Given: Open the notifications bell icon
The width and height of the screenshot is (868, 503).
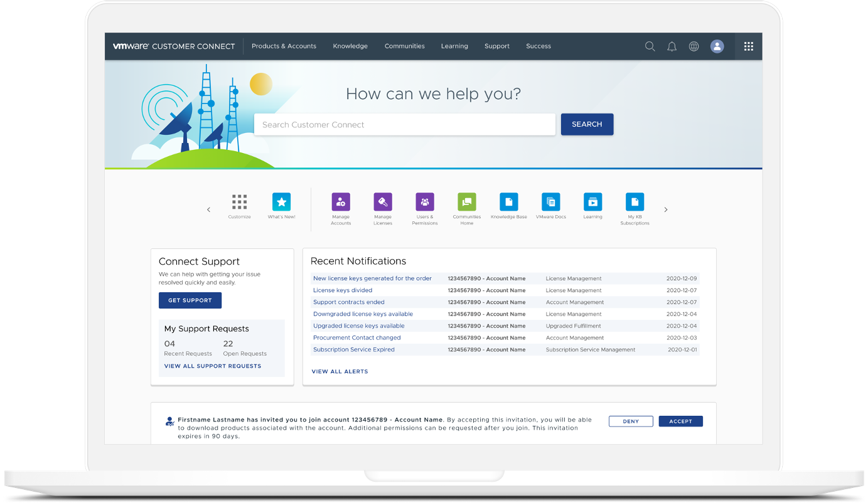Looking at the screenshot, I should coord(672,46).
